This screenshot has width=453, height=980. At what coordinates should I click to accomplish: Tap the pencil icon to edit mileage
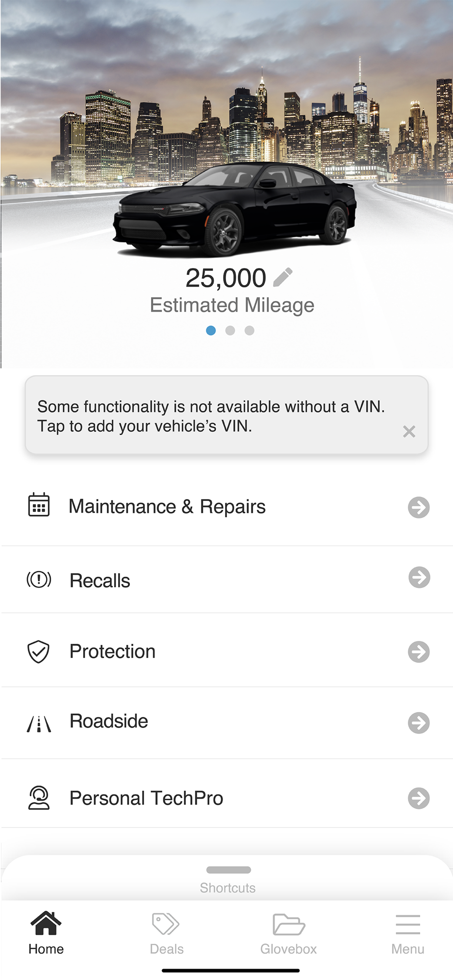(x=283, y=277)
